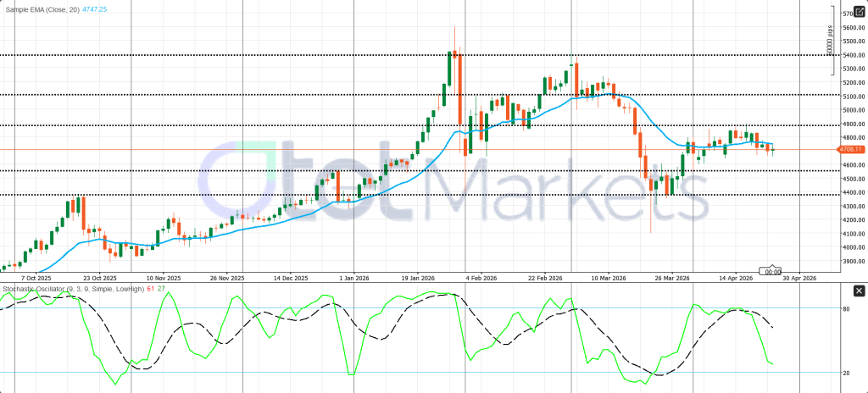Click the 19 Jan 2026 date label
This screenshot has width=868, height=393.
click(x=419, y=278)
